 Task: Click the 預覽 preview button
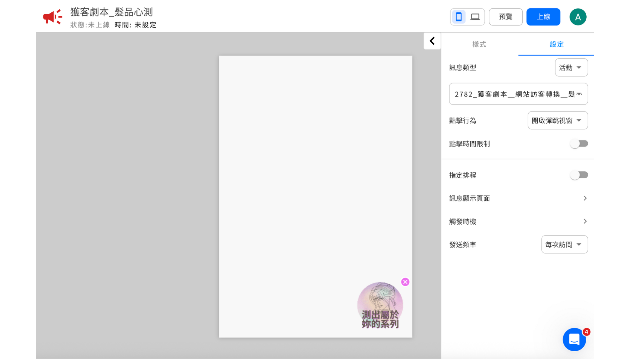(505, 17)
